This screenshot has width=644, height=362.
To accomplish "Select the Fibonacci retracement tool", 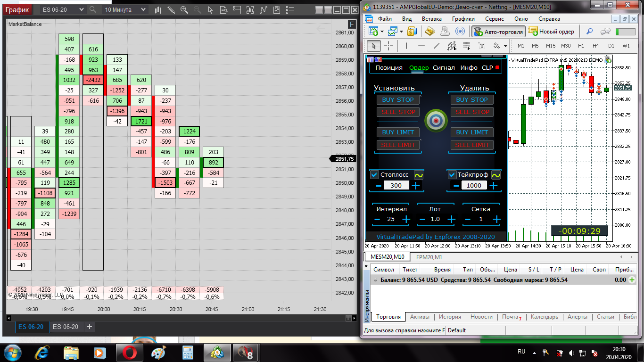I will (467, 46).
